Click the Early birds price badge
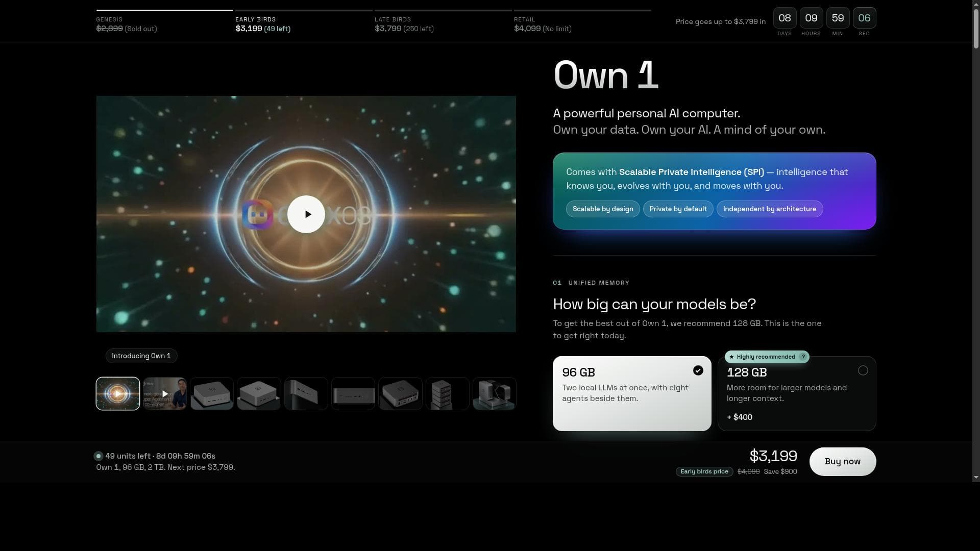The height and width of the screenshot is (551, 980). click(704, 471)
